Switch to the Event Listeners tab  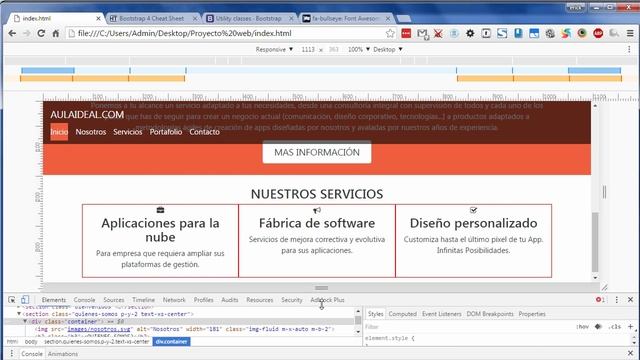pos(442,314)
